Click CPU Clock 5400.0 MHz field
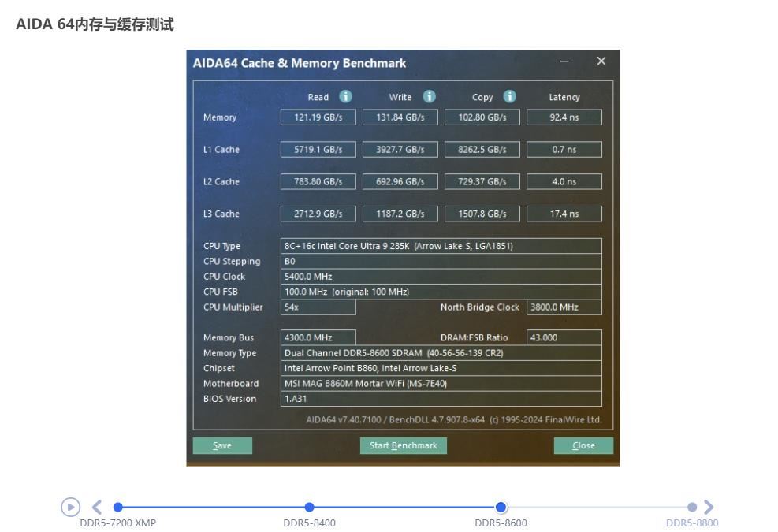This screenshot has width=778, height=532. pyautogui.click(x=441, y=277)
